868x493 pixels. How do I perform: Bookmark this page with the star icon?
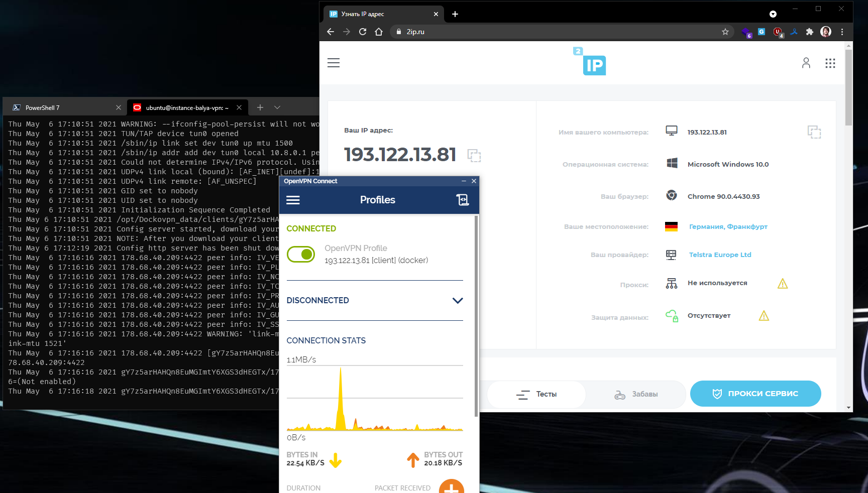[x=725, y=32]
